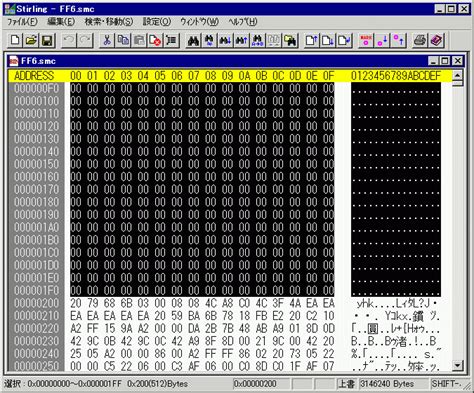
Task: Set a mark with the MARK icon
Action: pyautogui.click(x=366, y=40)
